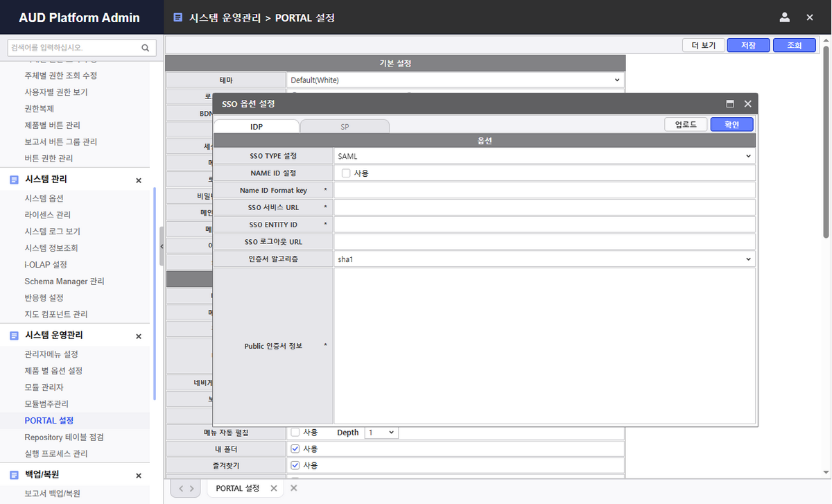Open the SSO TYPE 설정 dropdown
The width and height of the screenshot is (832, 504).
point(544,156)
